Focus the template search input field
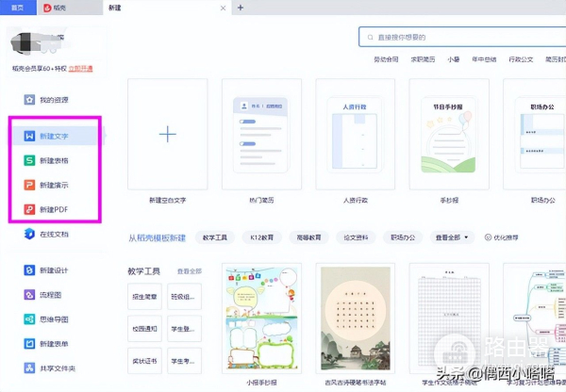This screenshot has width=566, height=392. click(462, 37)
